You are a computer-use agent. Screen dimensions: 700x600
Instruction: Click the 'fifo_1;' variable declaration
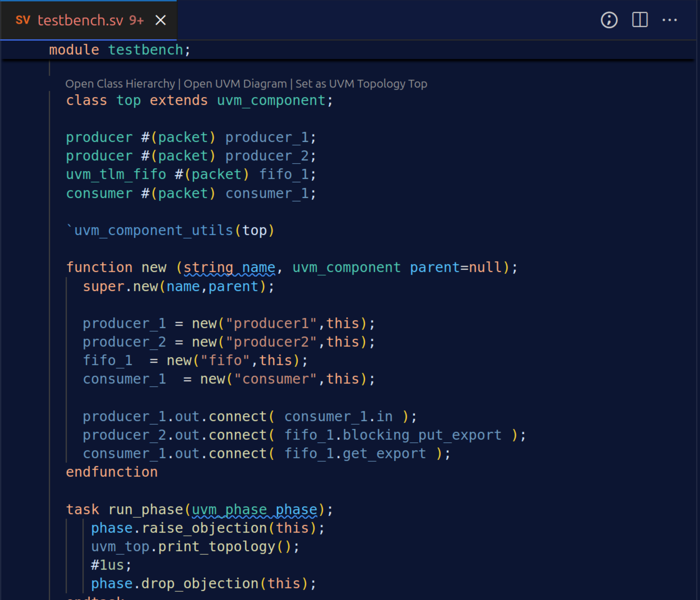click(x=287, y=175)
